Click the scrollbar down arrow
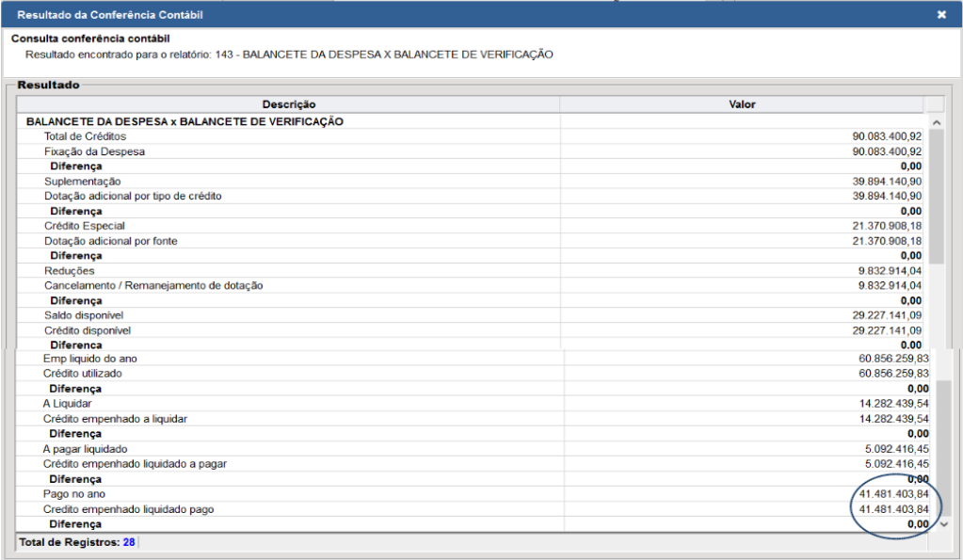Screen dimensions: 963x560 point(944,524)
